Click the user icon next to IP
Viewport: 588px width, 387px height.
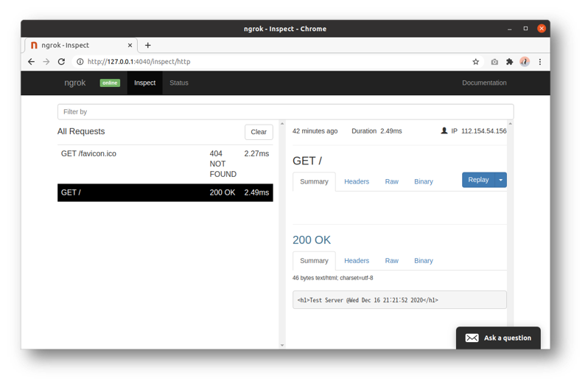444,130
